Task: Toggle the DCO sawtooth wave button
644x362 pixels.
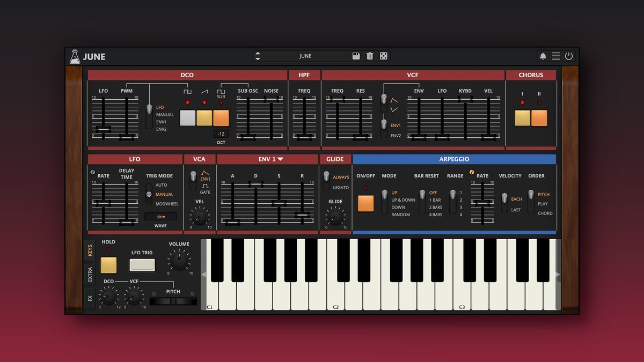Action: (x=204, y=118)
